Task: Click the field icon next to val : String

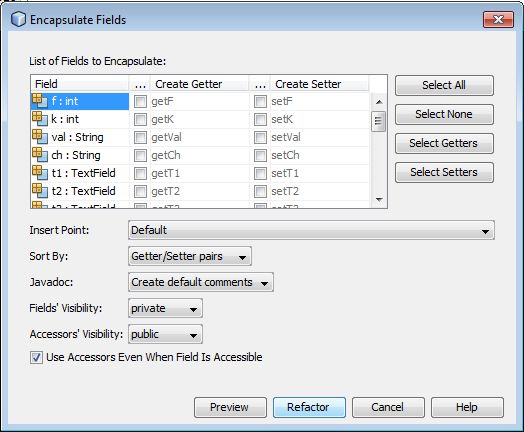Action: [40, 137]
